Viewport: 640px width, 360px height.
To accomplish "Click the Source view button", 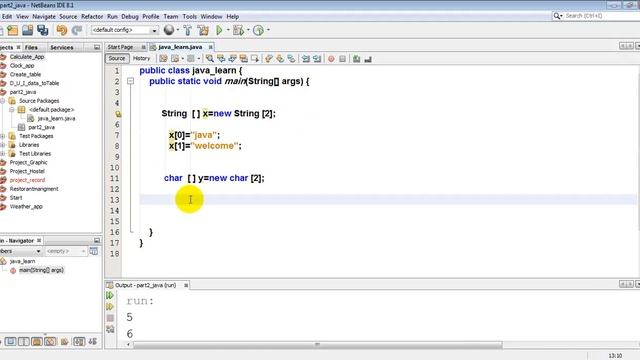I will (x=117, y=59).
